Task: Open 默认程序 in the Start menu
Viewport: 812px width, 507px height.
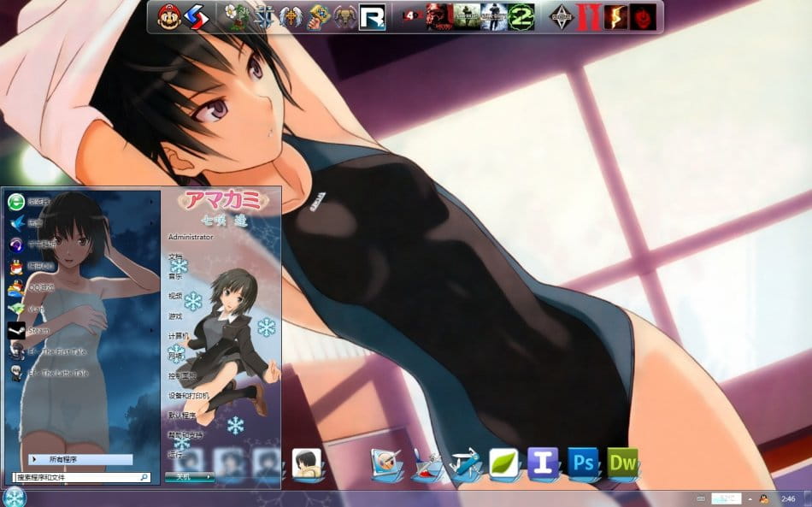Action: (x=182, y=416)
